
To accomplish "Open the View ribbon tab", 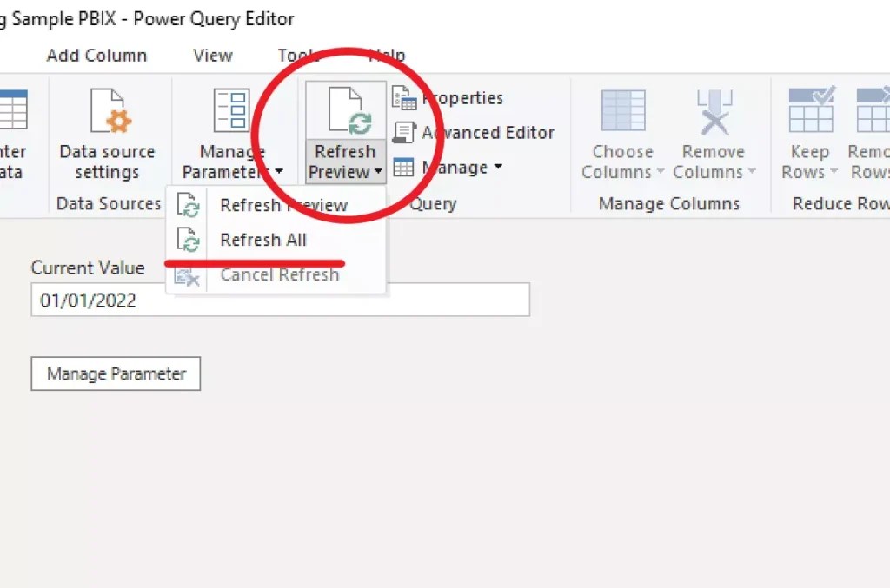I will tap(211, 55).
